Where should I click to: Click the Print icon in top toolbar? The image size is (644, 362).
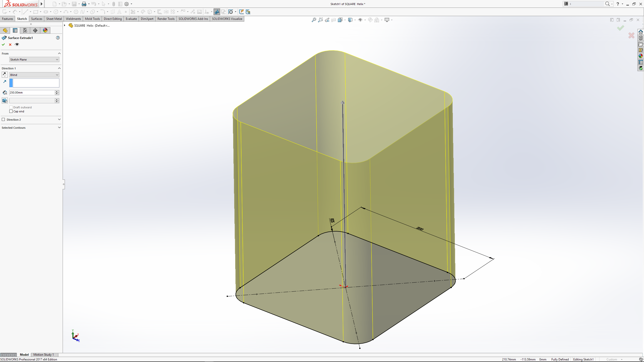[84, 4]
